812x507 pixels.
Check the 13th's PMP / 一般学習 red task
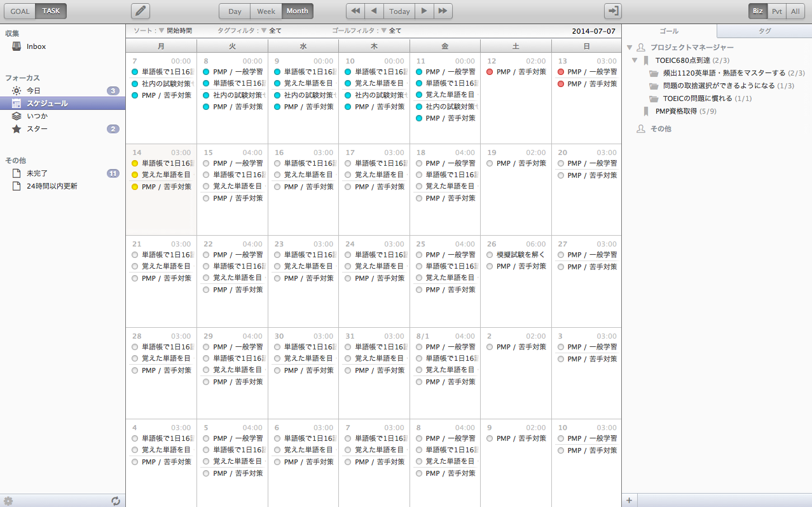pyautogui.click(x=561, y=72)
